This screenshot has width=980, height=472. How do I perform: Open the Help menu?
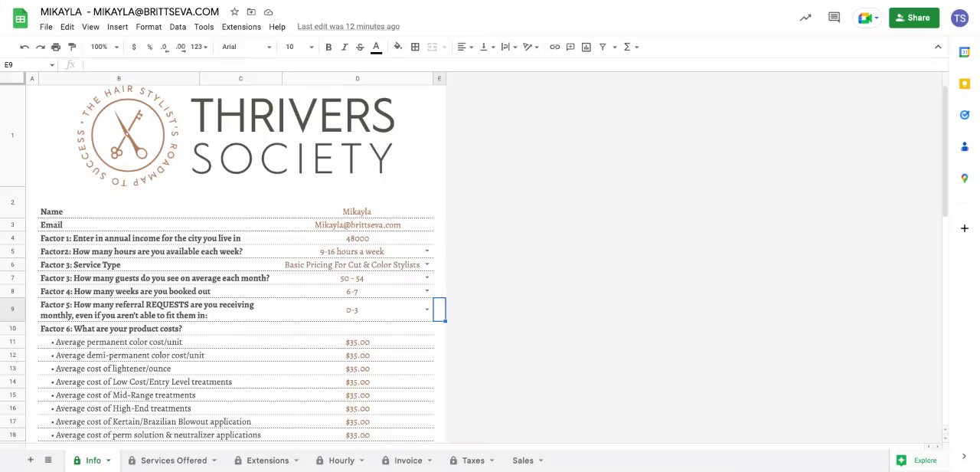(x=277, y=27)
